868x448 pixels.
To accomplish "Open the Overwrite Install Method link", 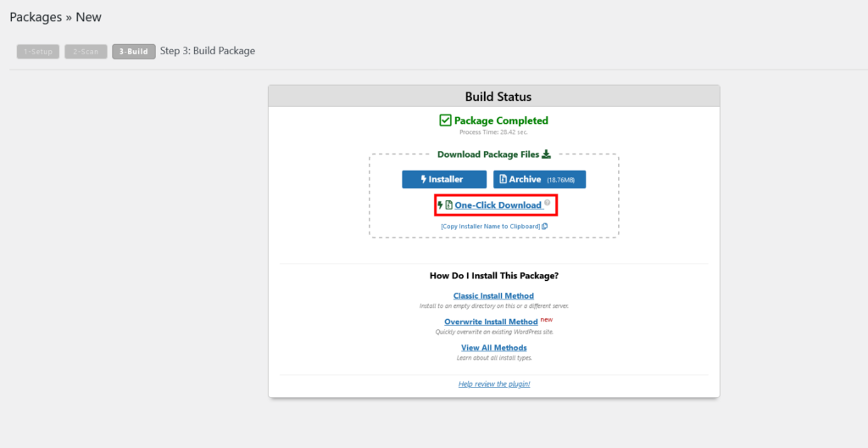I will (x=491, y=322).
